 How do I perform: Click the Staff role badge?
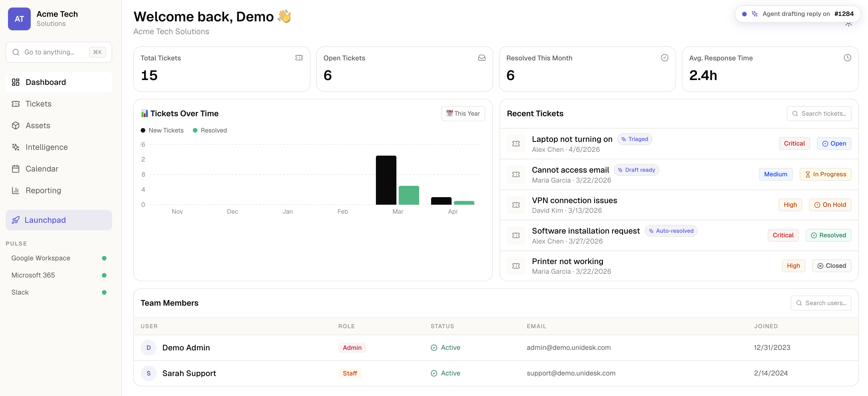tap(350, 373)
